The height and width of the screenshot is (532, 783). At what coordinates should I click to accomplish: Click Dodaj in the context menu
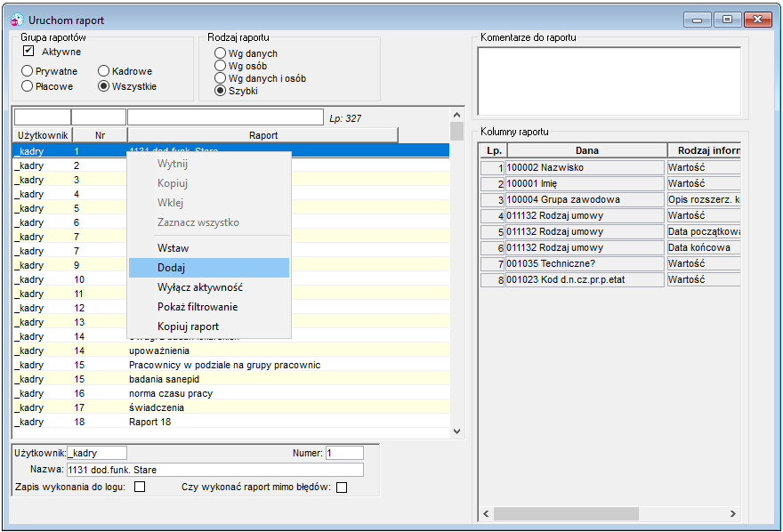209,268
